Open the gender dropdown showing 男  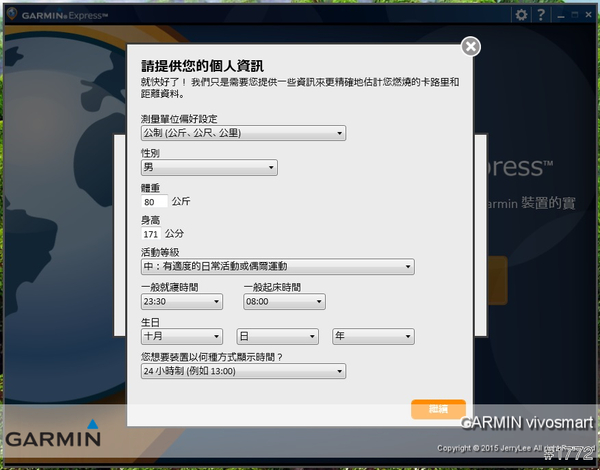click(x=209, y=167)
